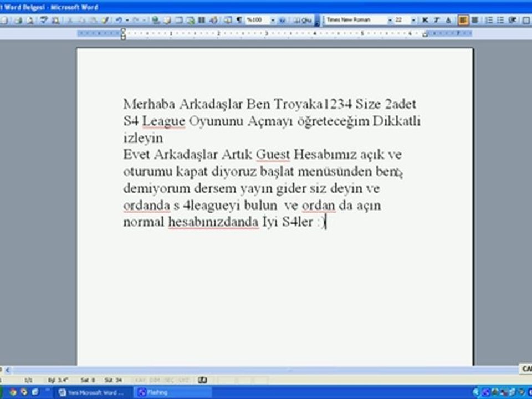Click the SEÇ status bar indicator
Image resolution: width=532 pixels, height=399 pixels.
(x=168, y=380)
